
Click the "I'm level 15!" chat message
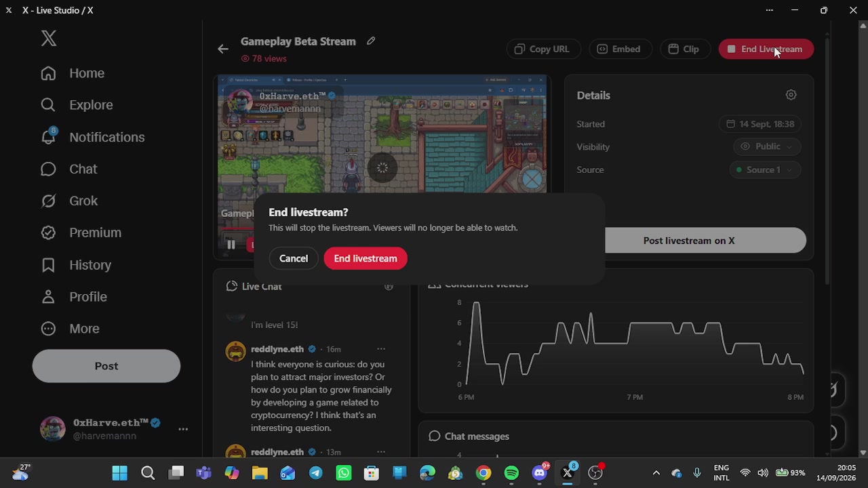[274, 325]
